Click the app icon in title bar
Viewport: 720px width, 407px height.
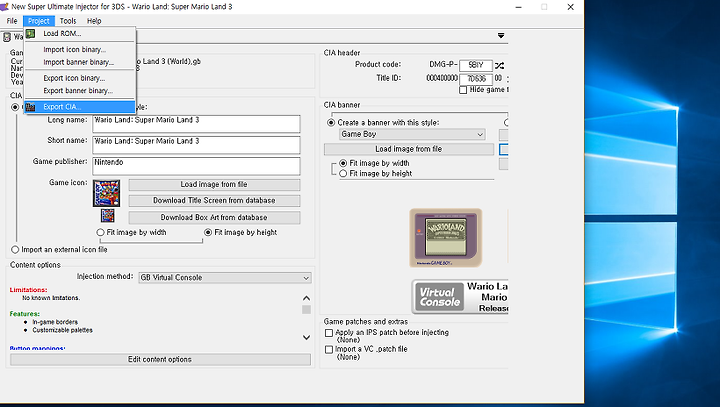click(4, 6)
